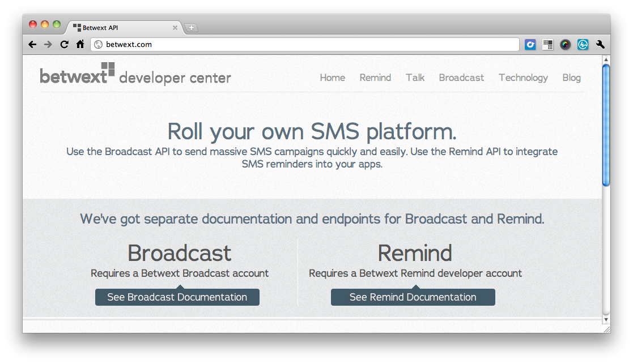Click 'Requires a Betwext Remind developer account' text

415,273
